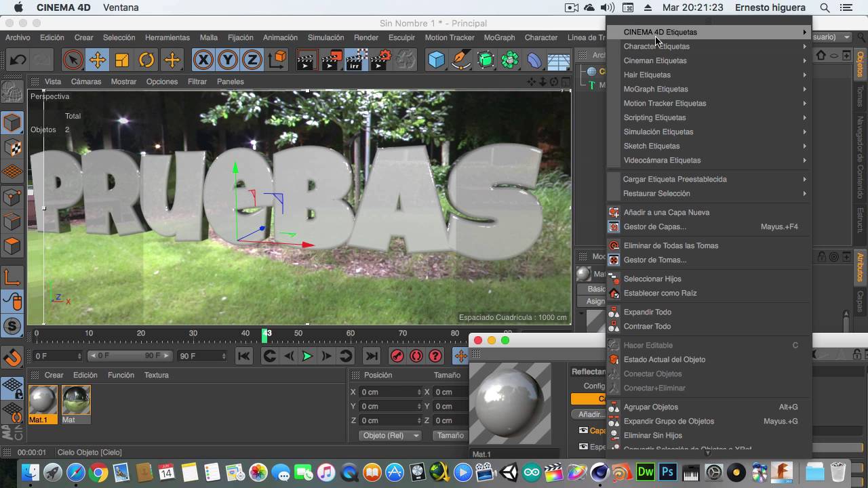Click Record Active Objects red key icon

pos(397,356)
